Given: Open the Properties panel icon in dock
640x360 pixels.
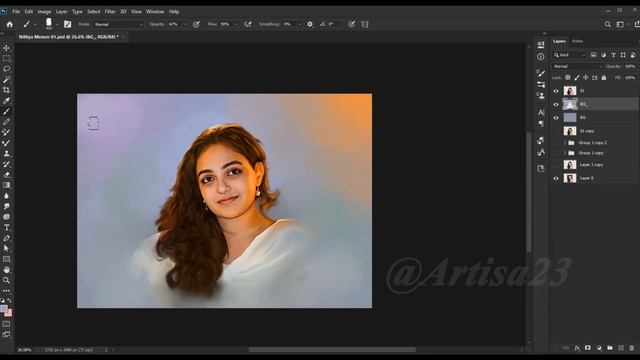Looking at the screenshot, I should tap(541, 44).
